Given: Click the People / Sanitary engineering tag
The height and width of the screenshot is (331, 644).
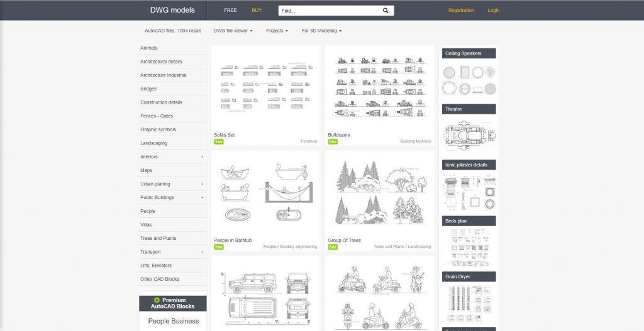Looking at the screenshot, I should pos(290,247).
